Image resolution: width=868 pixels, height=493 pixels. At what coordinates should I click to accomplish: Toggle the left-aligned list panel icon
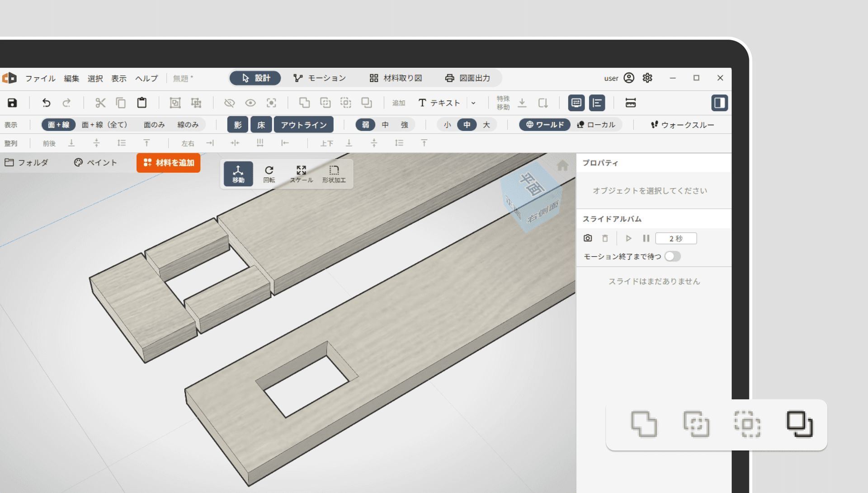(x=597, y=103)
